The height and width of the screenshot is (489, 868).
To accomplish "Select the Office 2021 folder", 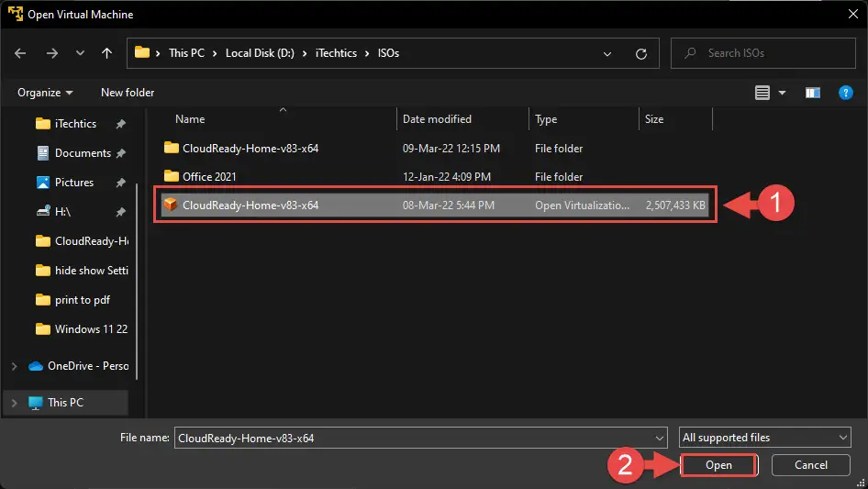I will pyautogui.click(x=209, y=177).
